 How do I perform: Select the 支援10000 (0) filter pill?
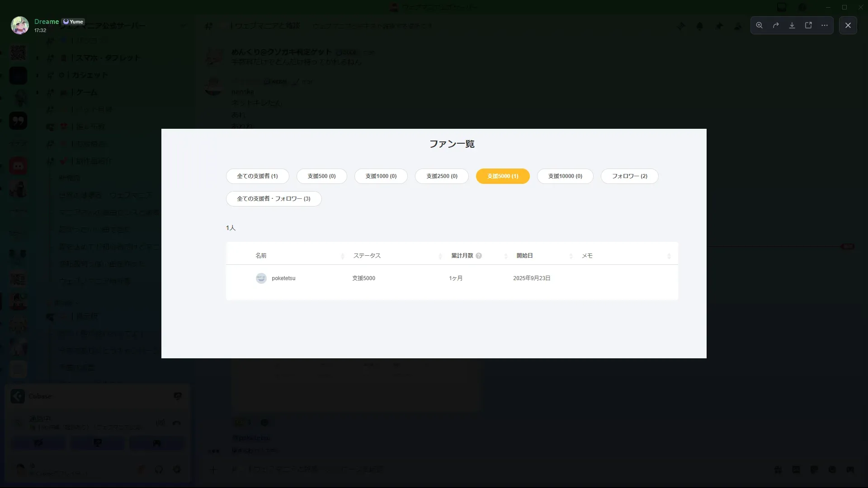pyautogui.click(x=565, y=176)
